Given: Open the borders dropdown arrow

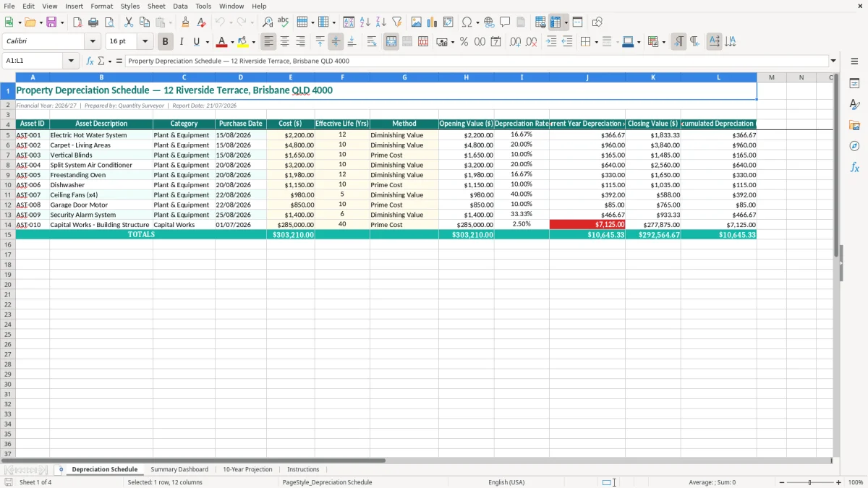Looking at the screenshot, I should click(x=596, y=42).
